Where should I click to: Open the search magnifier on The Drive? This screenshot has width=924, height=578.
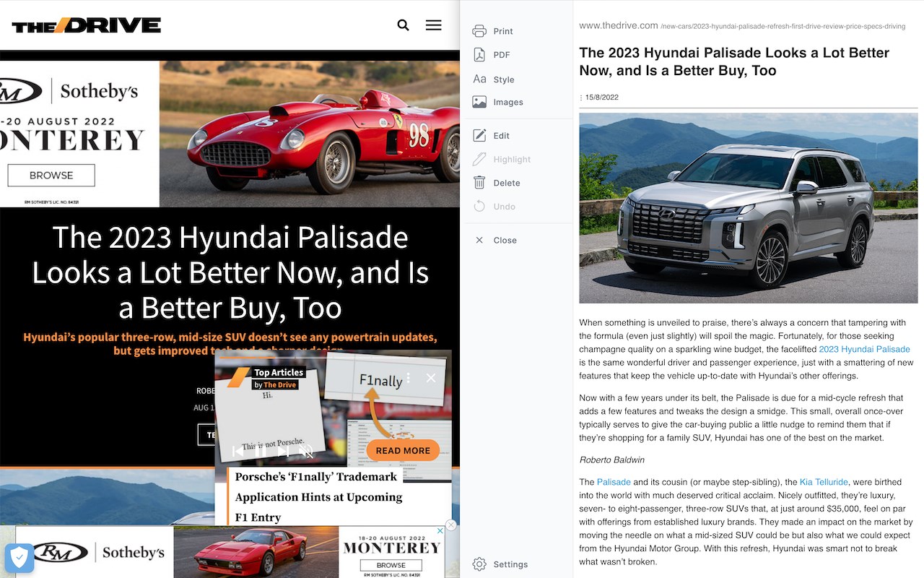click(403, 25)
